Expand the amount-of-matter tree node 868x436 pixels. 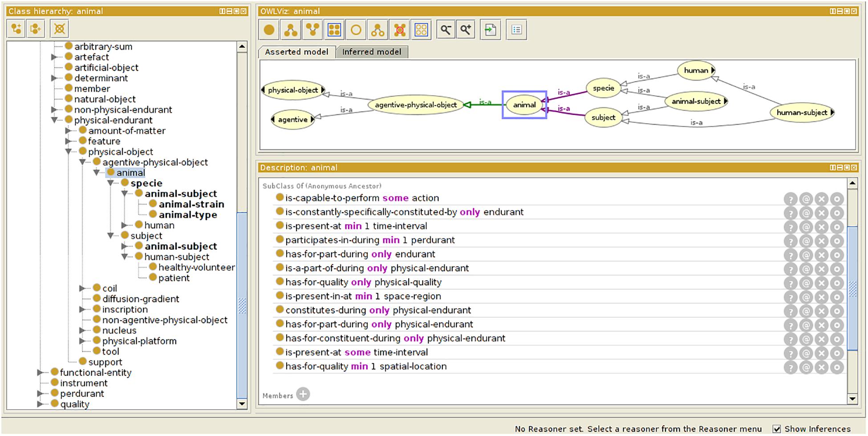pos(69,131)
